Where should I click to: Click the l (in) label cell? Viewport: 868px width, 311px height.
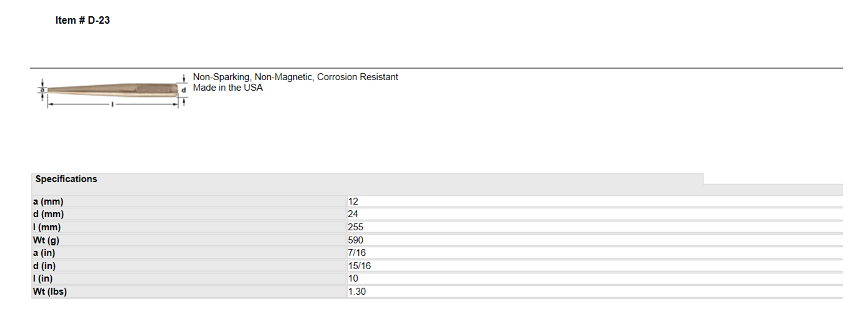pos(188,278)
